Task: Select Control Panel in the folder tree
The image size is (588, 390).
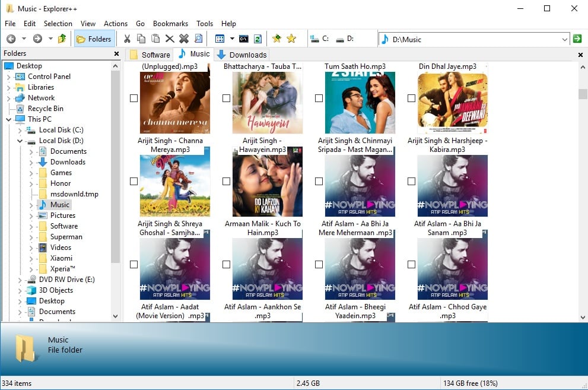Action: [x=49, y=77]
